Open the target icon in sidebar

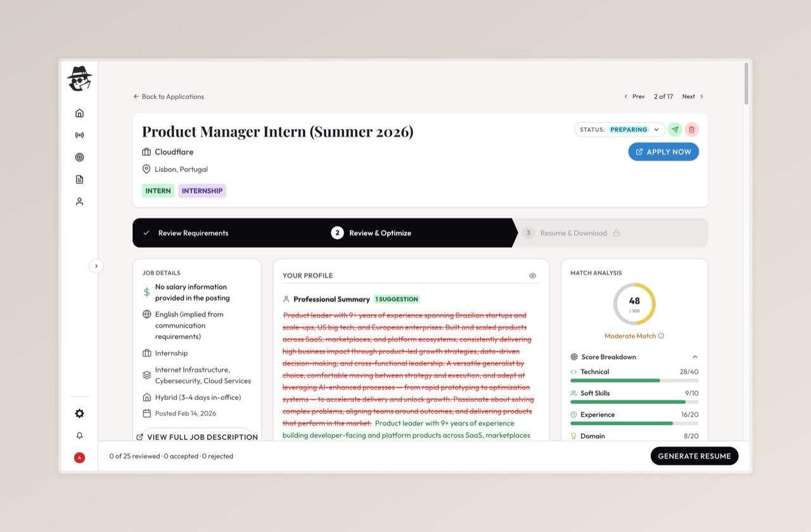click(x=79, y=158)
